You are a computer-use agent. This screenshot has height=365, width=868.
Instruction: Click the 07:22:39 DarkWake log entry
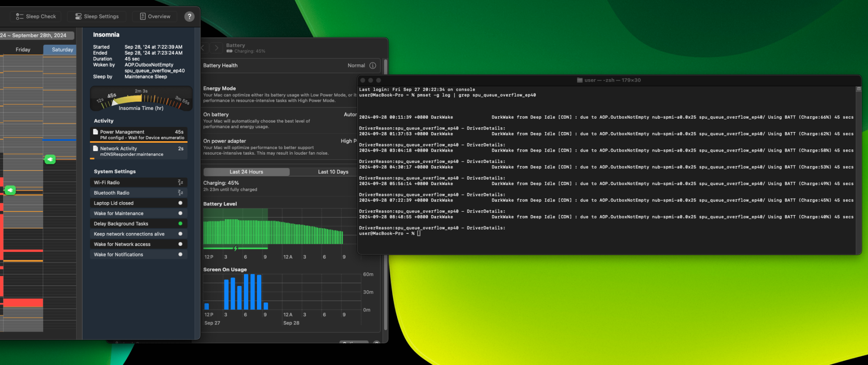coord(606,200)
